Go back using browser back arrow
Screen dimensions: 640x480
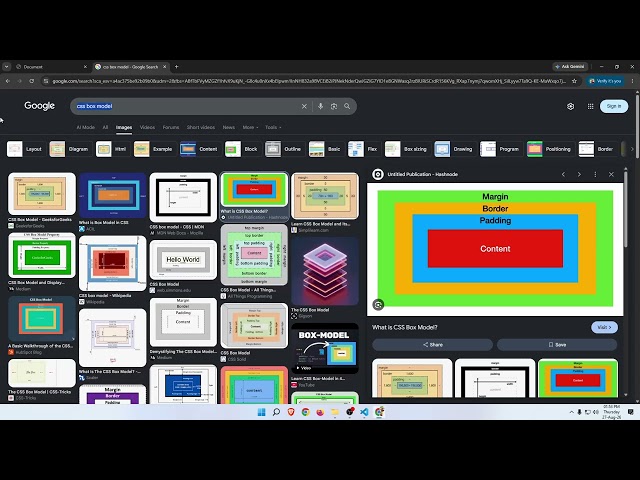[x=8, y=81]
